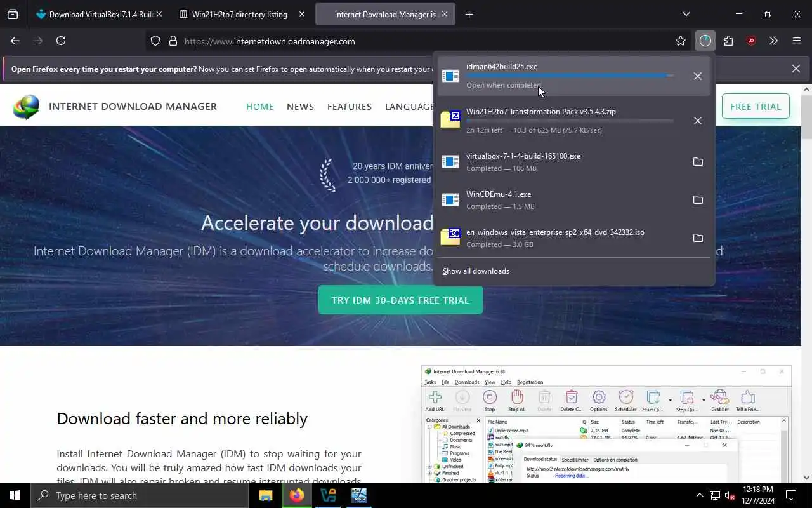Open the Firefox application menu

[x=797, y=41]
